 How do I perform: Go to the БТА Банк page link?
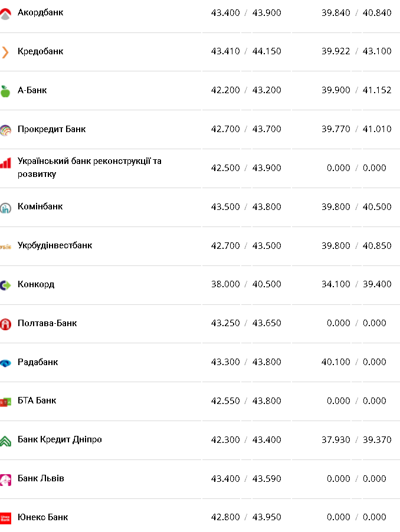(x=37, y=400)
